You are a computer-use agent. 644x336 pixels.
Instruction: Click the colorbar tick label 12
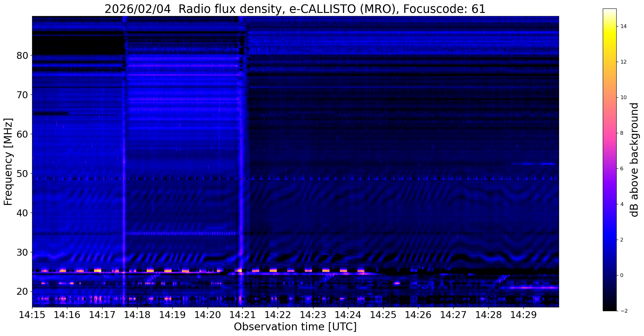(623, 62)
